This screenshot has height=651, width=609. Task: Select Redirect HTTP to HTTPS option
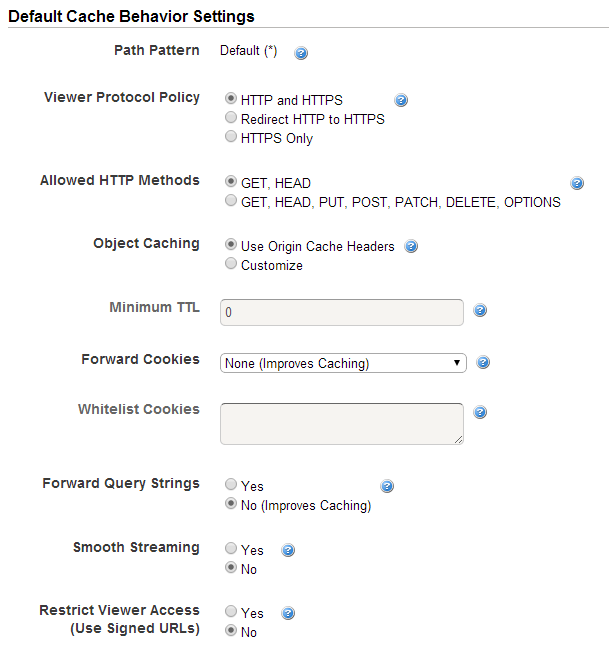coord(231,117)
